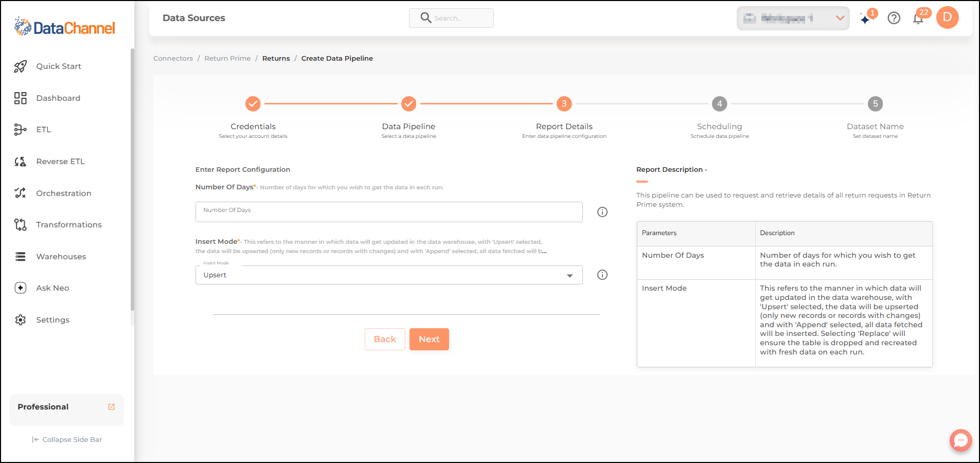Show info for Number Of Days

pyautogui.click(x=602, y=212)
